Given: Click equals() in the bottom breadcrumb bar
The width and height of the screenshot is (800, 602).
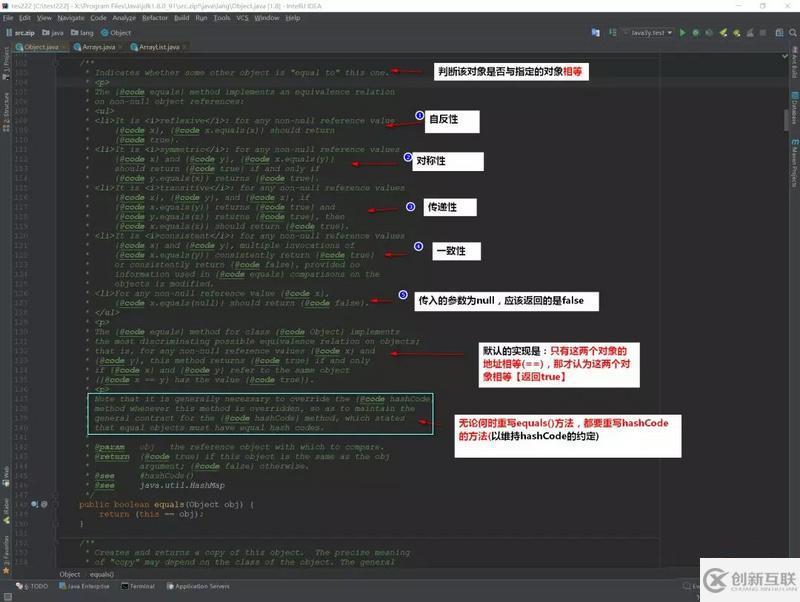Looking at the screenshot, I should pos(102,574).
